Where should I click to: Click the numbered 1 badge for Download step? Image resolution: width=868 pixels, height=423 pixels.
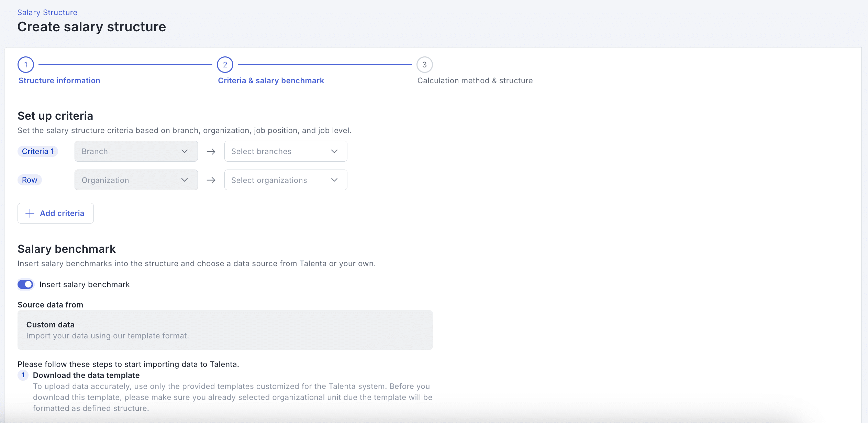pos(23,375)
